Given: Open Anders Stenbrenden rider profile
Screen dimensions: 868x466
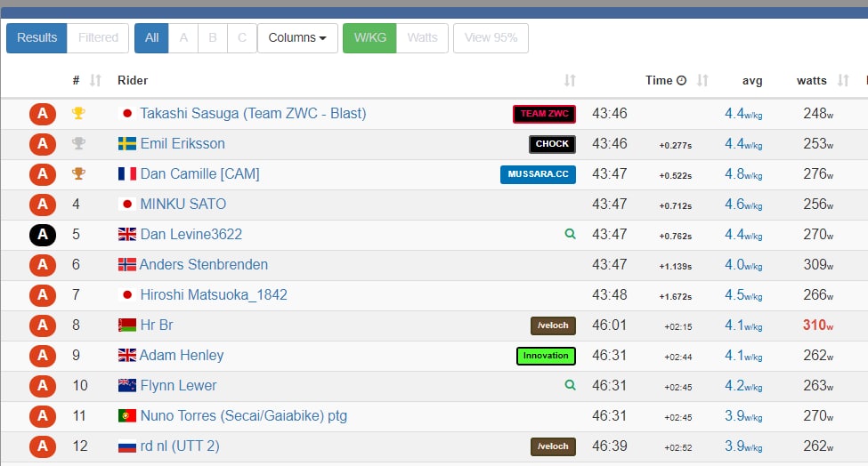Looking at the screenshot, I should tap(204, 265).
